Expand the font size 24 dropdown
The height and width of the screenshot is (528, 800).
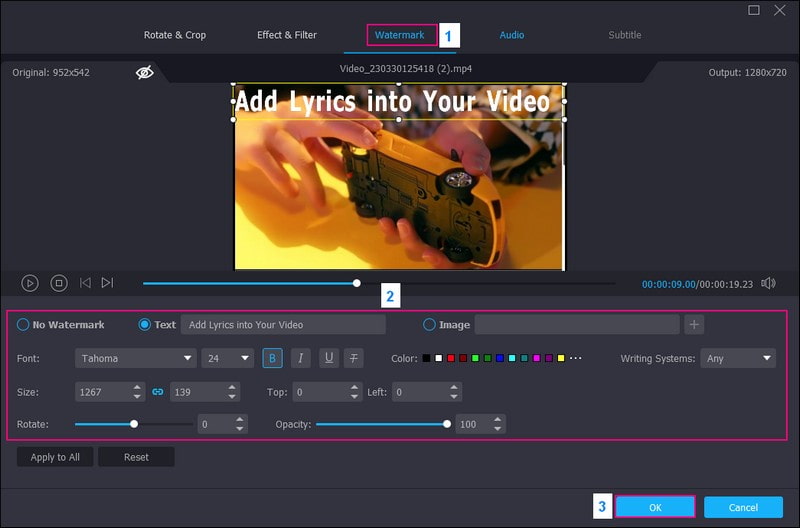(x=229, y=358)
